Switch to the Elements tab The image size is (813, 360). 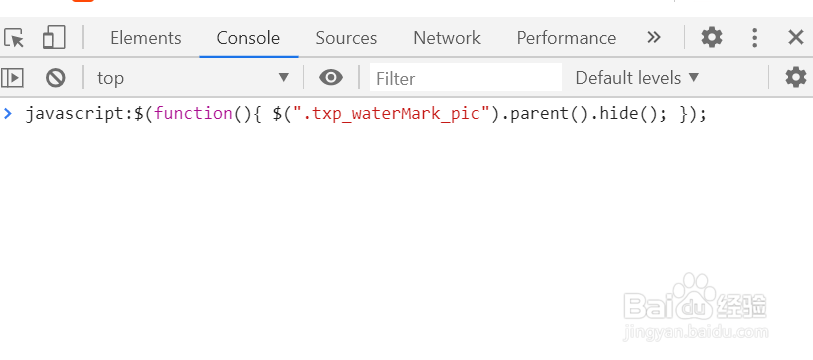(146, 38)
